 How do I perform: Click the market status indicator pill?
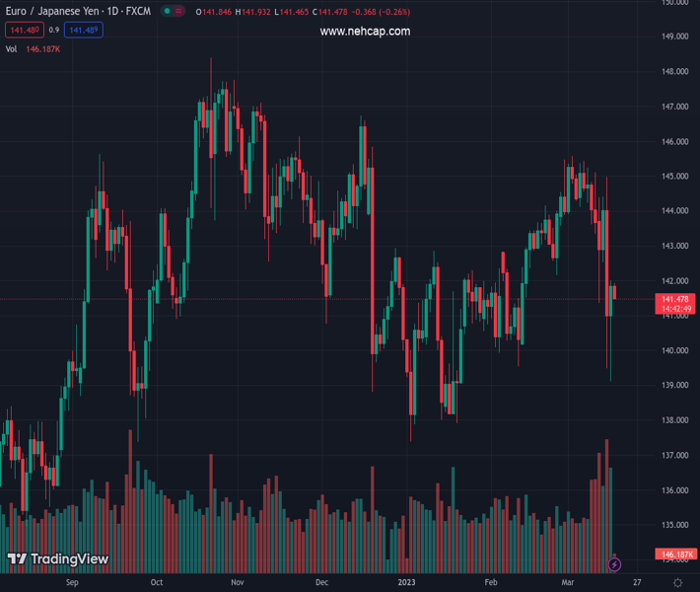173,12
